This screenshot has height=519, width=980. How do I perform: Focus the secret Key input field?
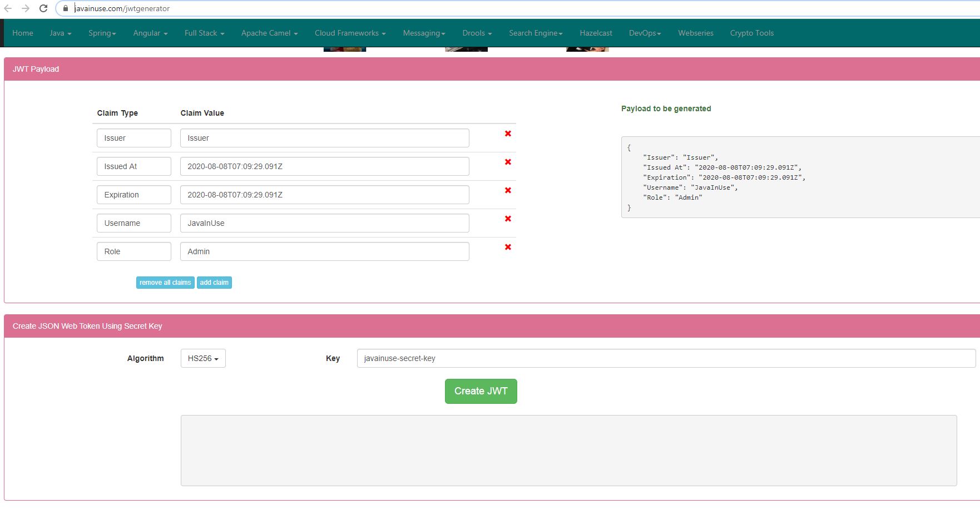666,358
